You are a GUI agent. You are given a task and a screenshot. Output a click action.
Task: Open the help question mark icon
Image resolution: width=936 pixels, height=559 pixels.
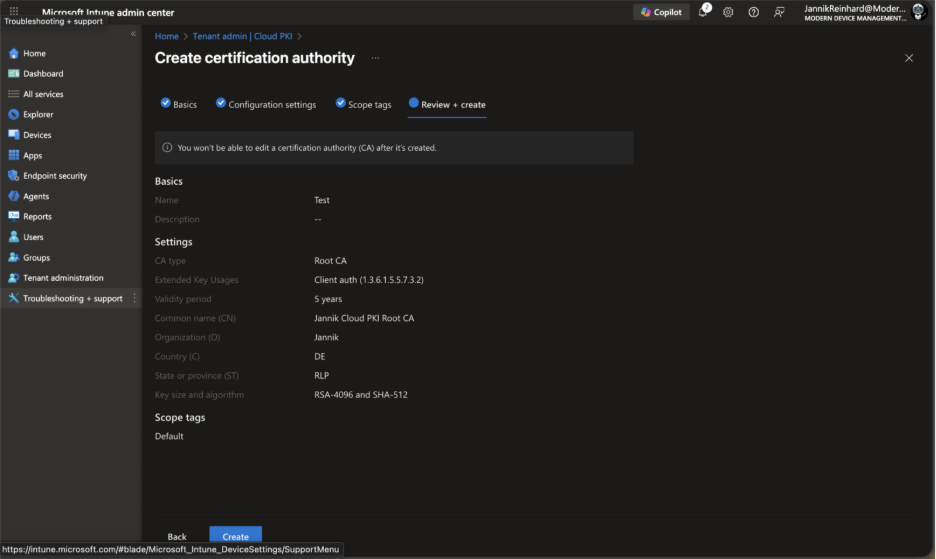coord(753,12)
